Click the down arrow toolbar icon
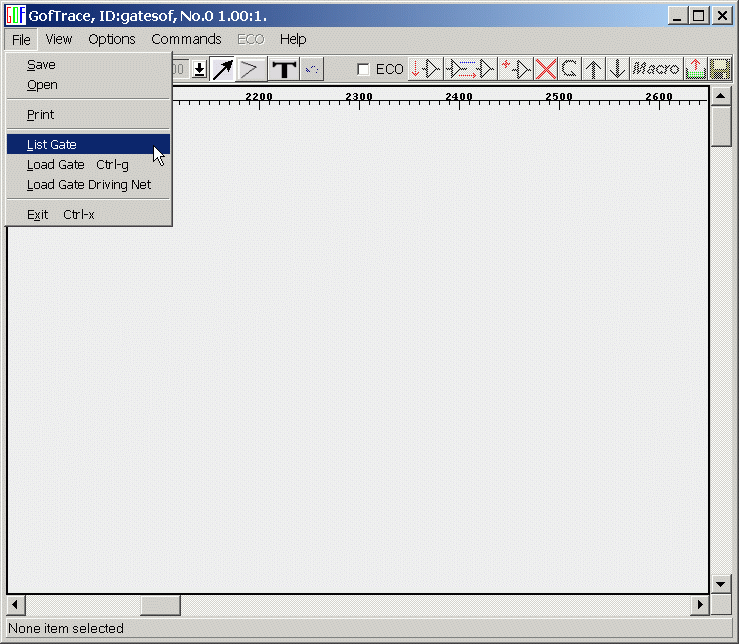Screen dimensions: 739x644 tap(618, 69)
